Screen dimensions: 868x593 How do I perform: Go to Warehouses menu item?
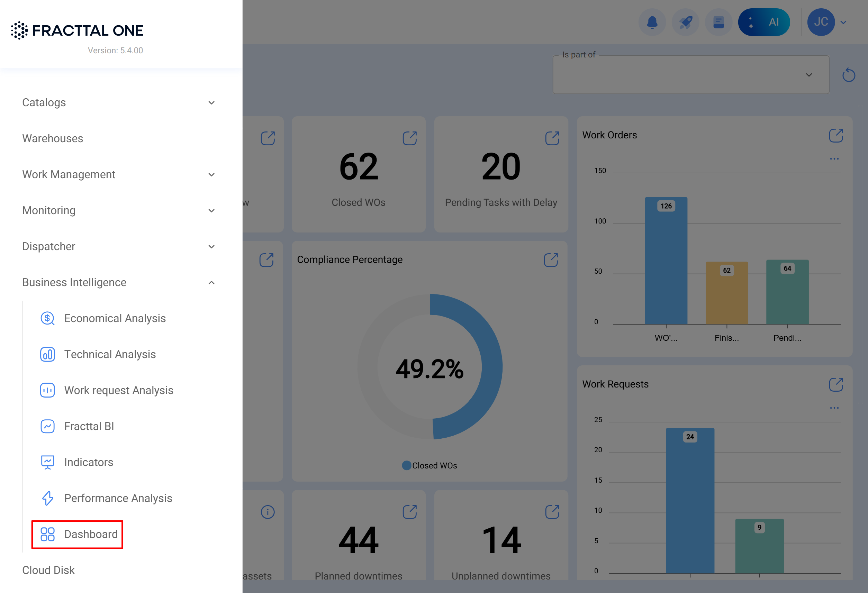pyautogui.click(x=53, y=138)
